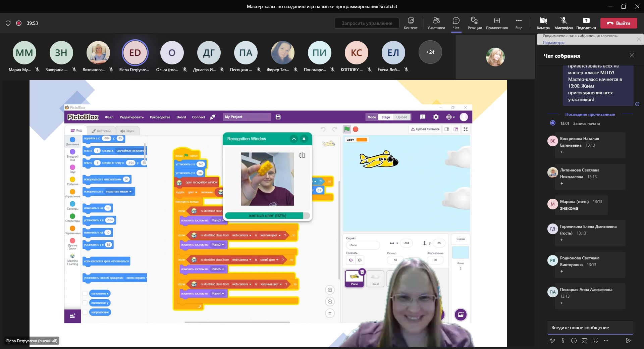The height and width of the screenshot is (349, 644).
Task: Open the Chat panel icon
Action: click(456, 23)
